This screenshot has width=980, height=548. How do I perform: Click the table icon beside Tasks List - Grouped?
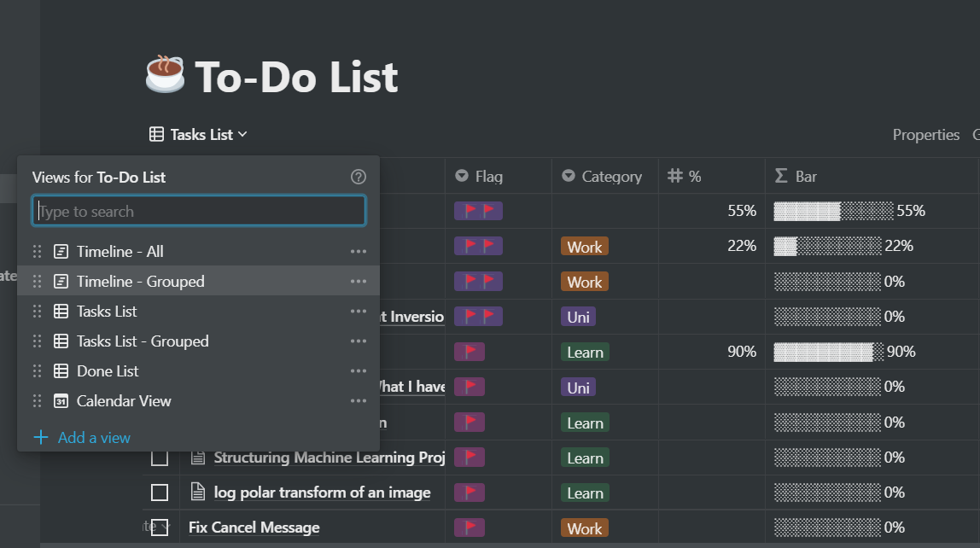tap(60, 341)
